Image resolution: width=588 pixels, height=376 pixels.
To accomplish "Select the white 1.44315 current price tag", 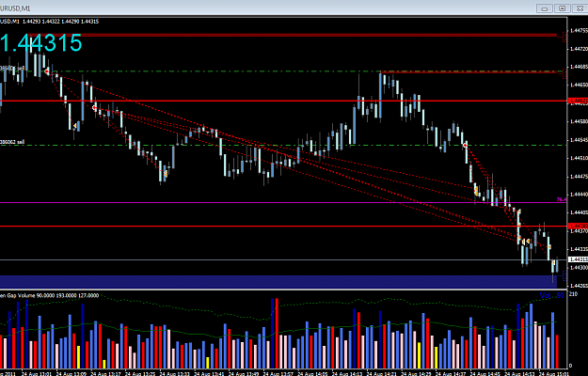I will [579, 259].
